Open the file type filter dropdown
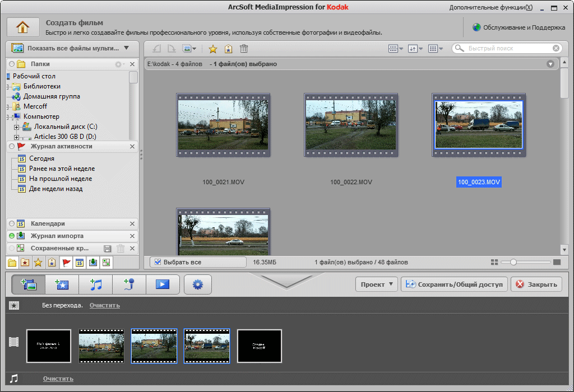Screen dimensions: 574x392 tap(189, 48)
